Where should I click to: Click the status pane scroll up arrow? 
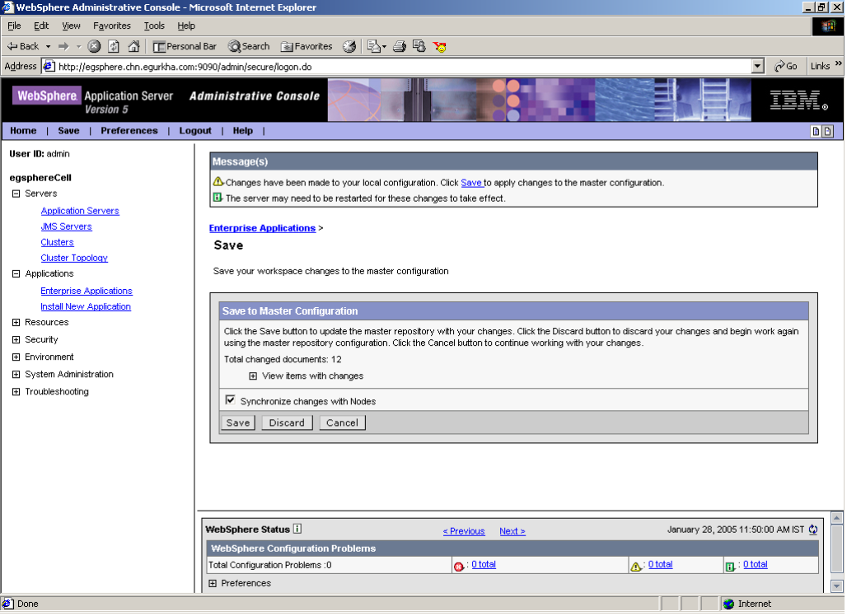point(837,518)
